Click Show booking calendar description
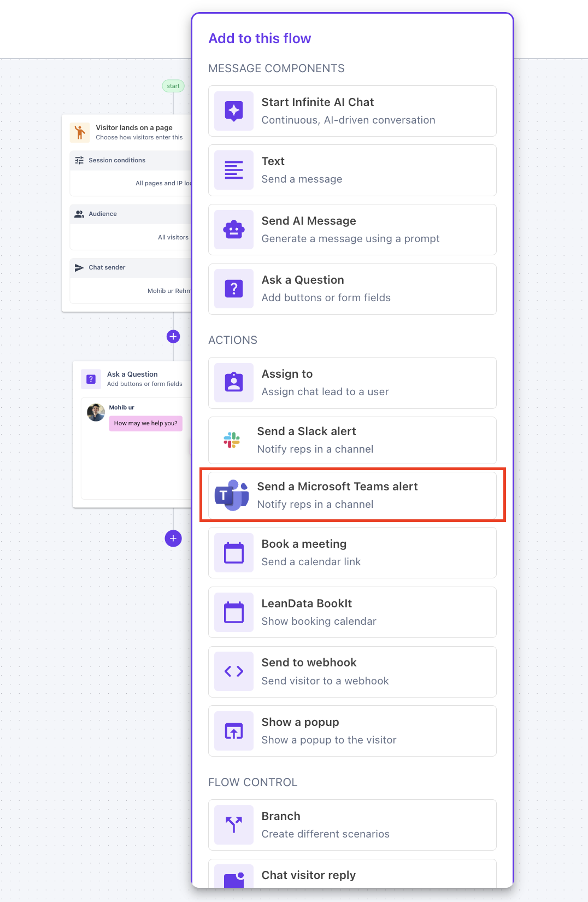 (319, 622)
